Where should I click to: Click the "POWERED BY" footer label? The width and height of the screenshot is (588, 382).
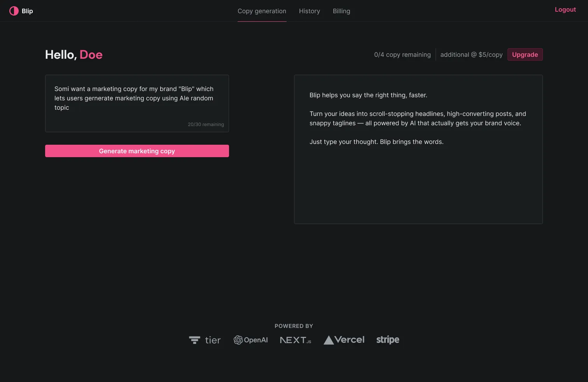click(294, 326)
